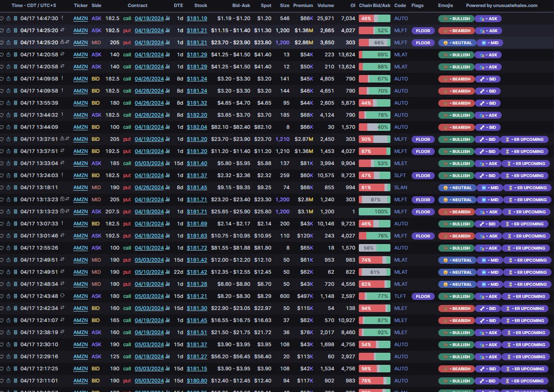The image size is (554, 392).
Task: Favorite the 14:47:30 trade with heart
Action: 2,19
